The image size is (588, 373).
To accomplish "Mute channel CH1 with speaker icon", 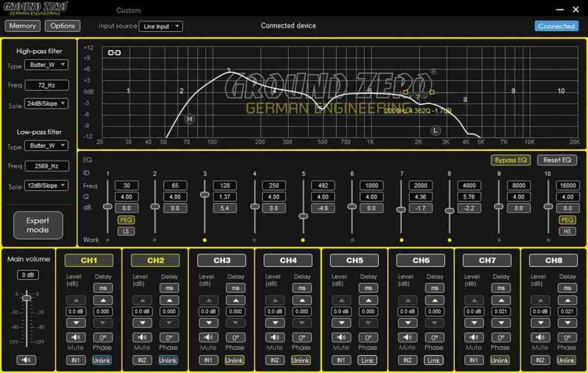I will coord(76,337).
